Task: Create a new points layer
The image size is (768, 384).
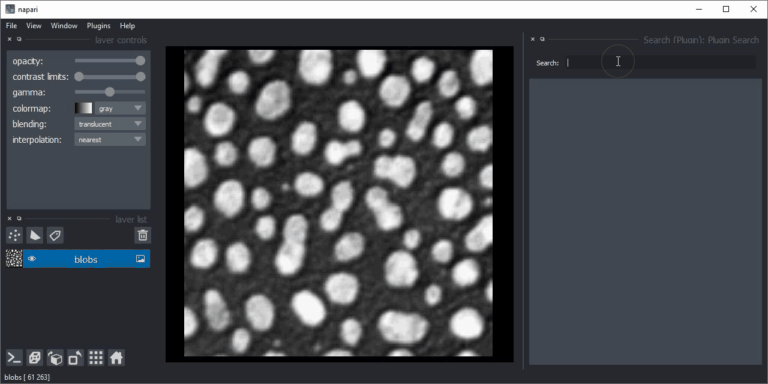Action: [14, 236]
